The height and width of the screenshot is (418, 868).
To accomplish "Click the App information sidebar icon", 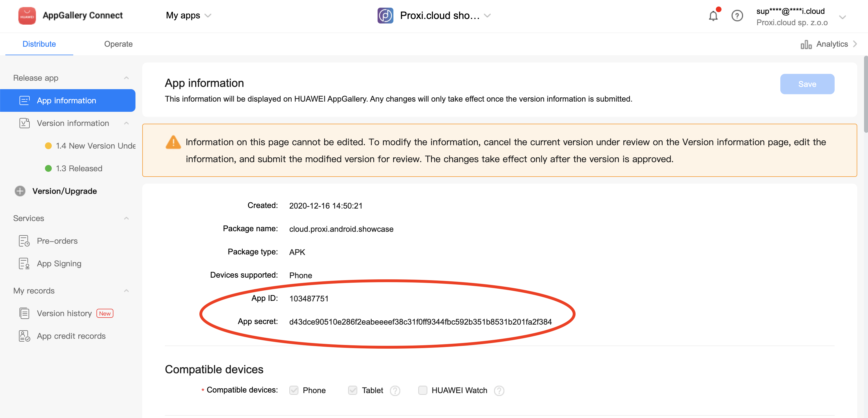I will (25, 100).
